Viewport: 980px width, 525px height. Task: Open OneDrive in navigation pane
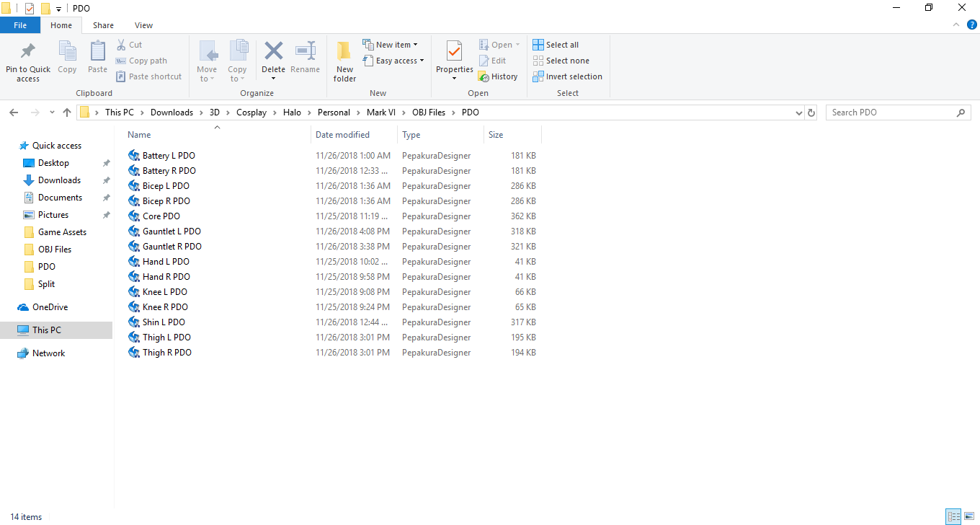(50, 307)
